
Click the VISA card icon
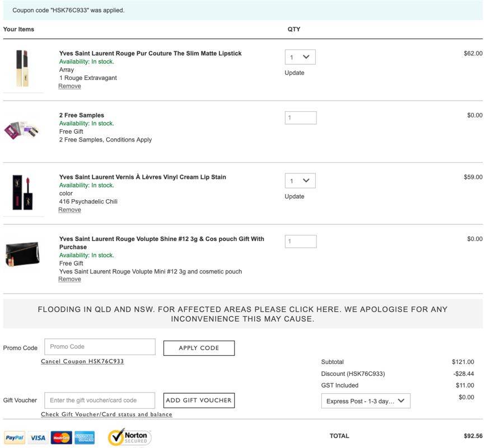(x=38, y=437)
